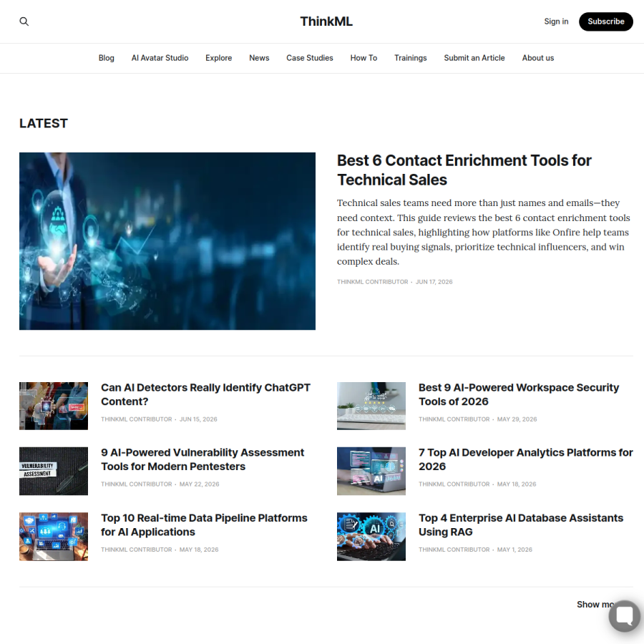Click the MAY 29, 2026 date
The image size is (644, 644).
point(517,419)
